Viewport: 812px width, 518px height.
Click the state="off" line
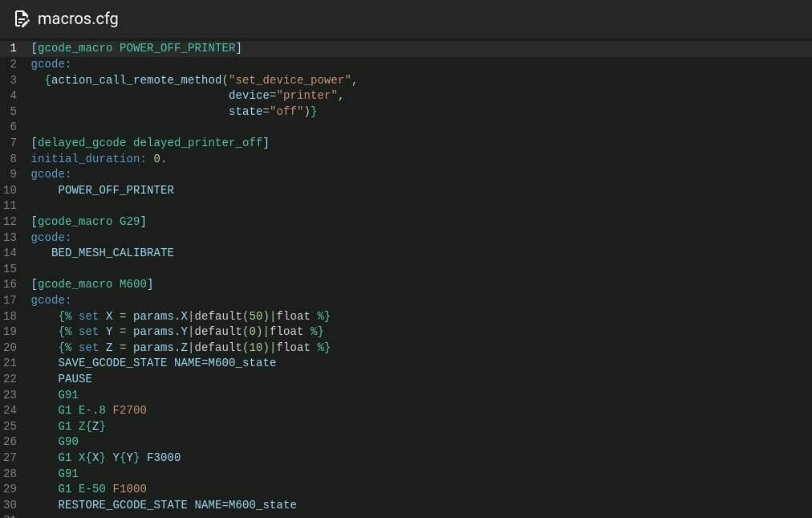pyautogui.click(x=272, y=112)
